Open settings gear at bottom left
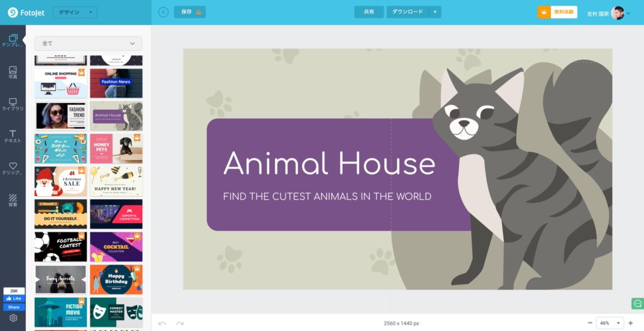This screenshot has width=644, height=331. click(13, 318)
